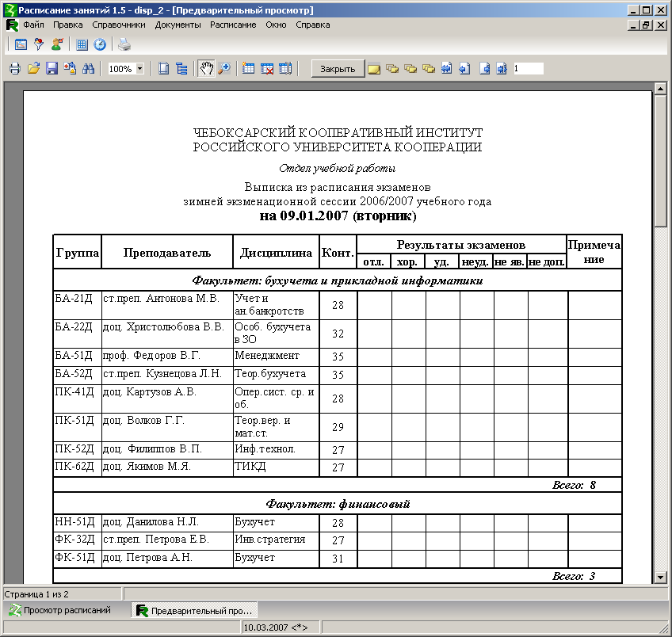This screenshot has width=672, height=637.
Task: Print the report with preview toolbar printer
Action: point(15,69)
